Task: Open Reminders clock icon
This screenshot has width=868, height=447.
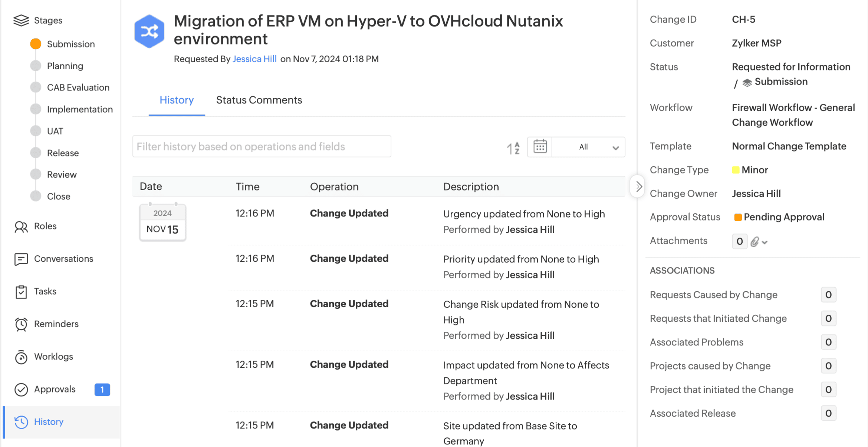Action: (21, 324)
